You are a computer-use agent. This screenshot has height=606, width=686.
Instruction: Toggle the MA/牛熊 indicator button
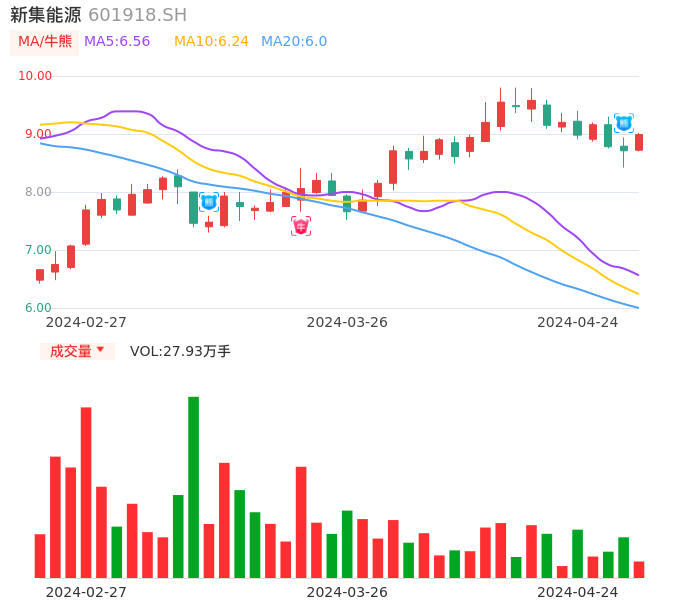pyautogui.click(x=45, y=42)
